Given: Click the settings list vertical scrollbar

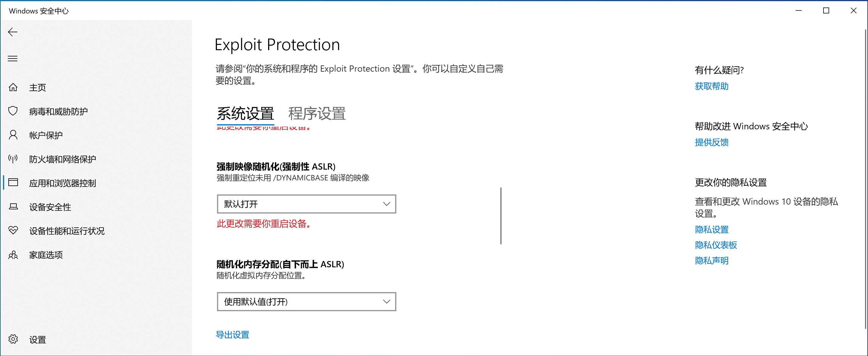Looking at the screenshot, I should [501, 216].
